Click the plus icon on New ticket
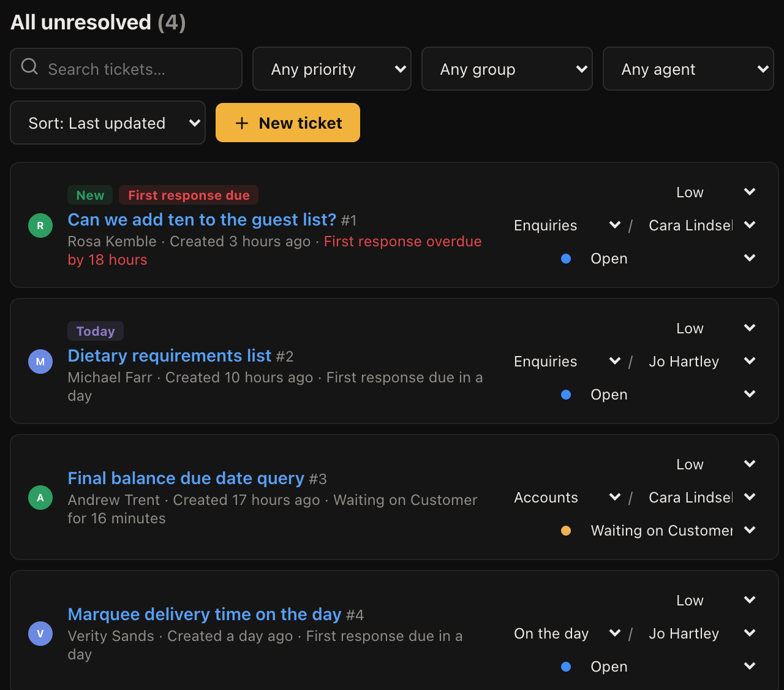 [242, 123]
